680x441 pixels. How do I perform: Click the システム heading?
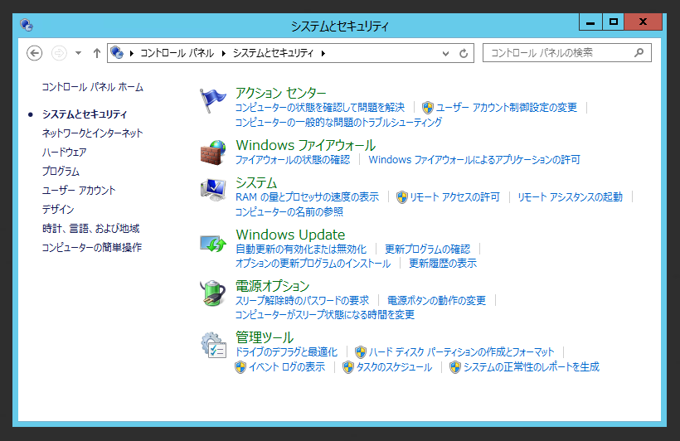256,183
